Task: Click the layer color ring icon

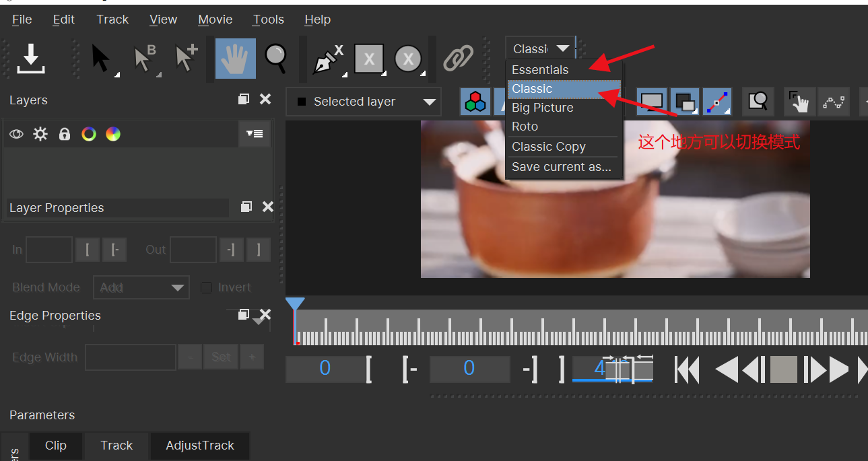Action: tap(89, 134)
